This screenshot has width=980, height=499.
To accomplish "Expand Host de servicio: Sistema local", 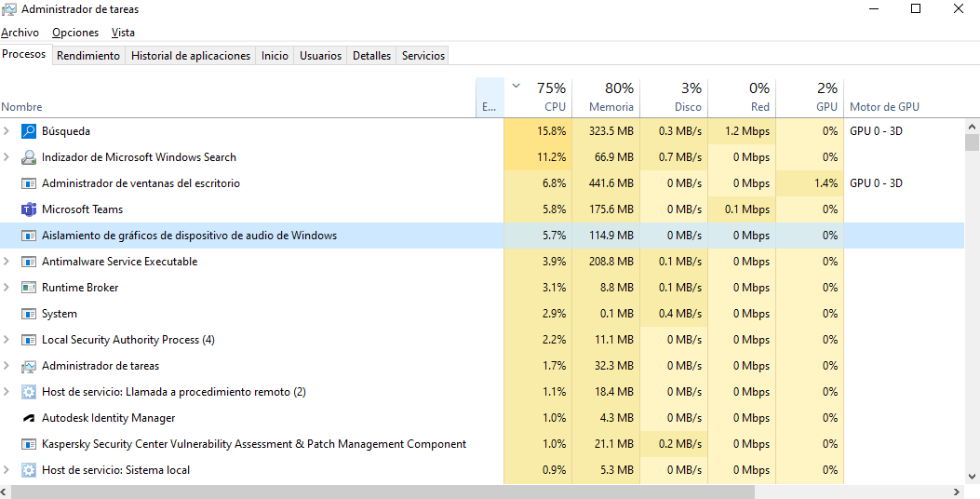I will click(7, 470).
